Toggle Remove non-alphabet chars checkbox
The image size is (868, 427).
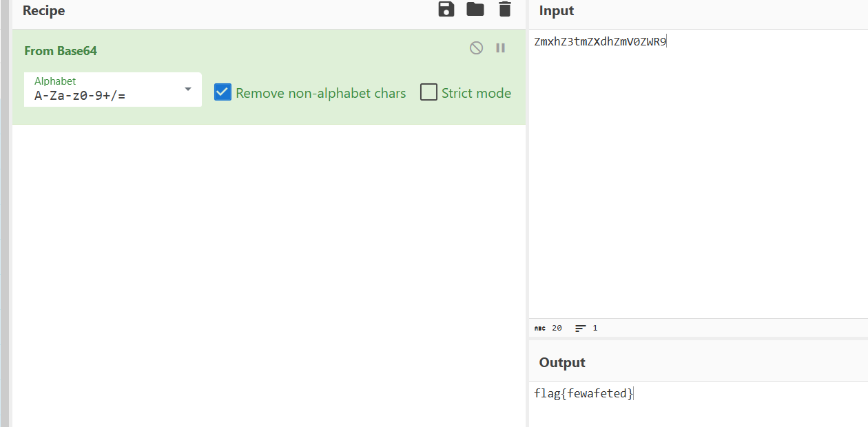223,92
